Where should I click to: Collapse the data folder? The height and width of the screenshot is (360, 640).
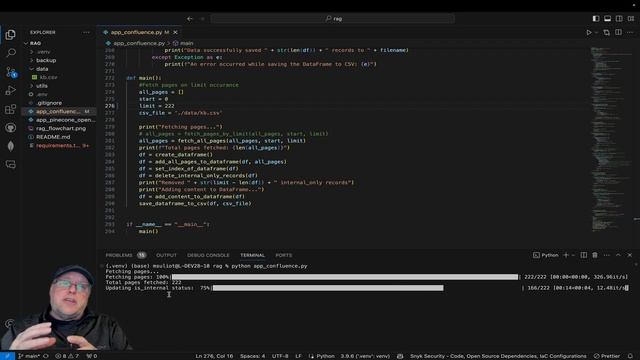tap(42, 69)
